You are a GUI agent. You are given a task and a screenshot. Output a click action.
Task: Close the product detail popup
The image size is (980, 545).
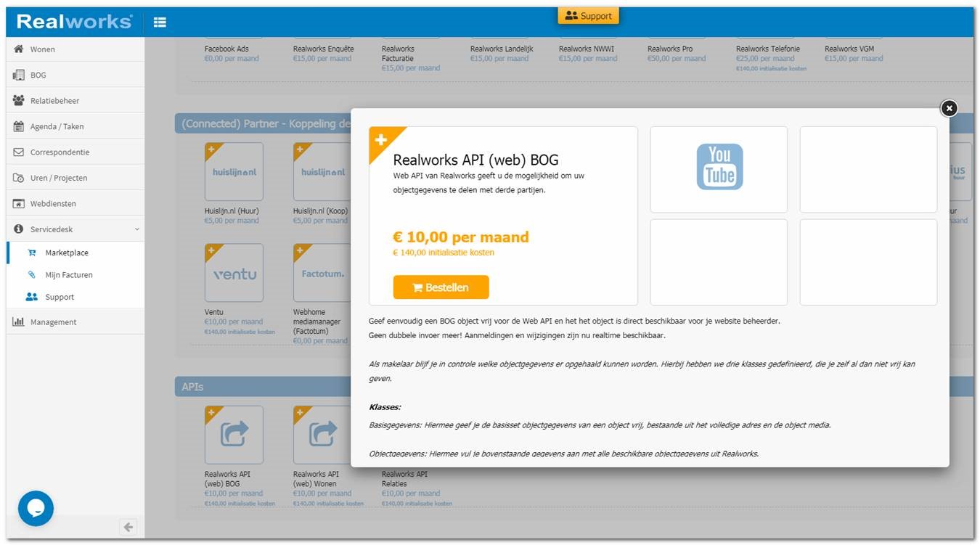tap(949, 108)
